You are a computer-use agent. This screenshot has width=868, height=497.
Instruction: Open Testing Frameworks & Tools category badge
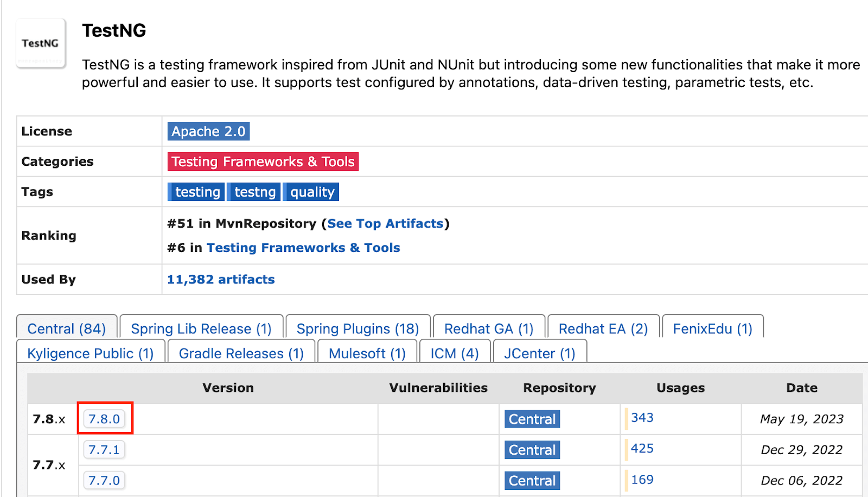click(x=263, y=162)
